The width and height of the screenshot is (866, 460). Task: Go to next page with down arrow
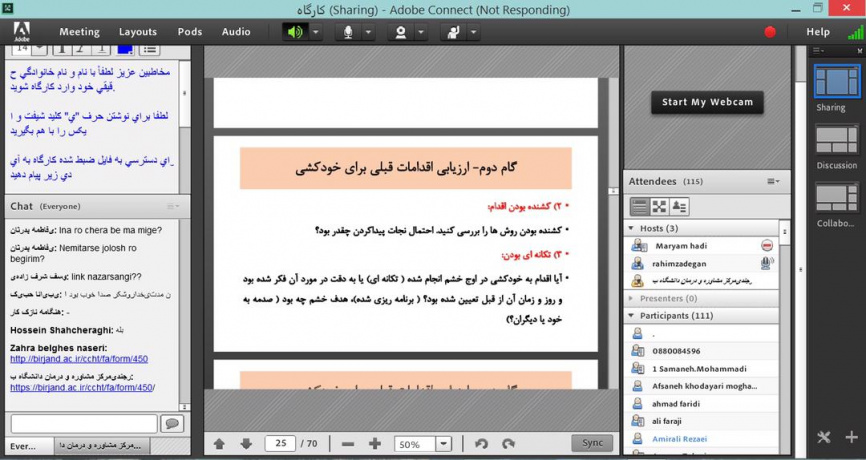click(x=246, y=443)
